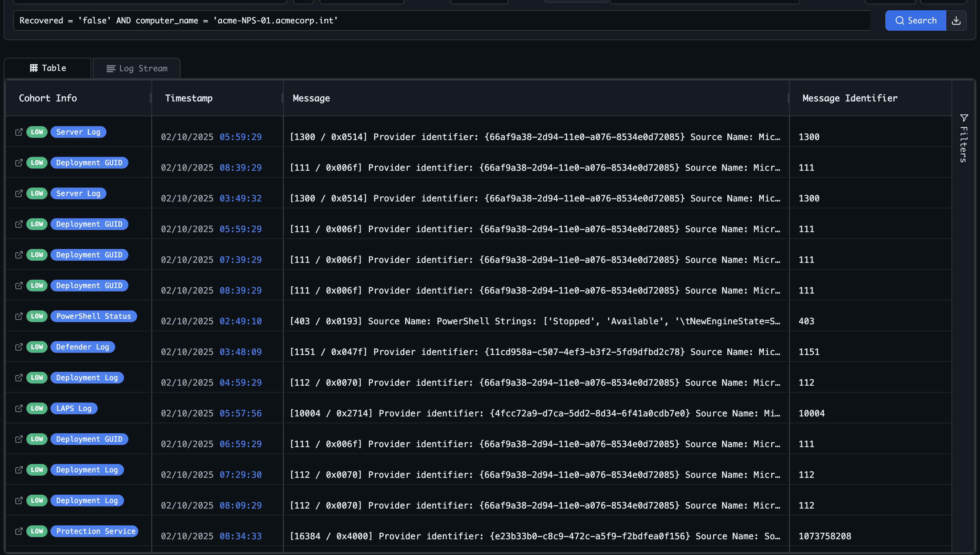Viewport: 980px width, 555px height.
Task: Toggle the LOW severity badge on first row
Action: coord(37,132)
